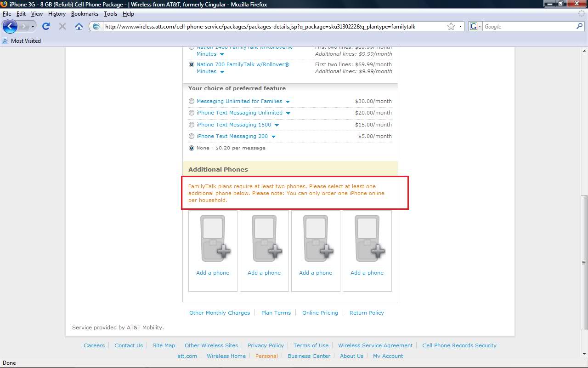
Task: Click the Stop loading X icon
Action: (x=62, y=26)
